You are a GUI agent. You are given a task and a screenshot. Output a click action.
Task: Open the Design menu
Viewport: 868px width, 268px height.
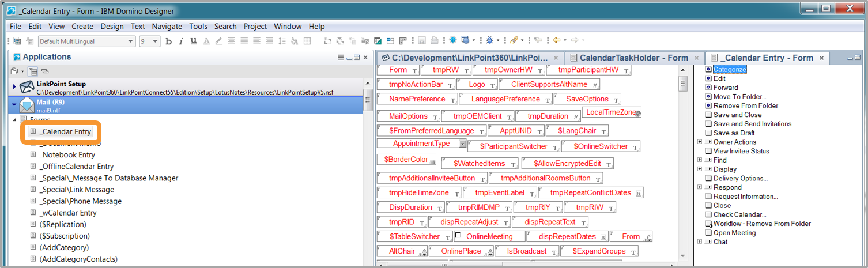(x=112, y=26)
